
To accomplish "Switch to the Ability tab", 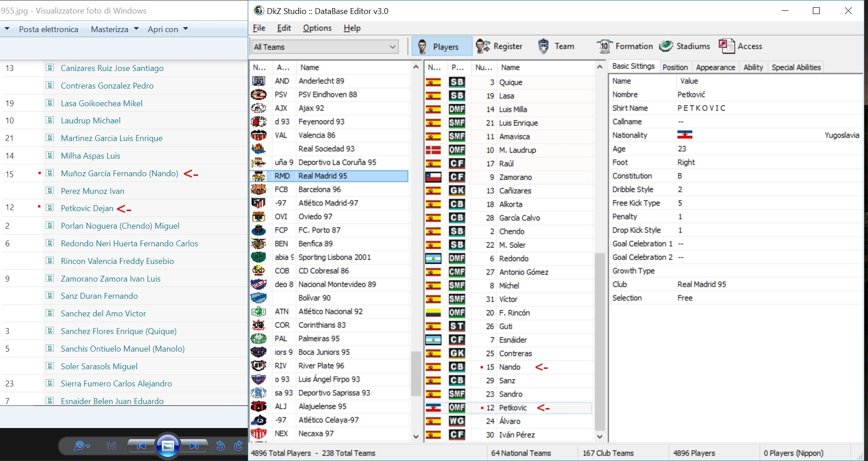I will click(753, 67).
